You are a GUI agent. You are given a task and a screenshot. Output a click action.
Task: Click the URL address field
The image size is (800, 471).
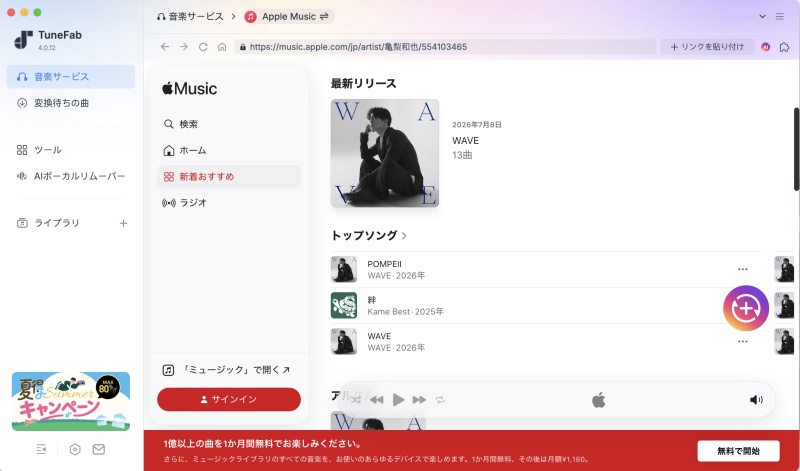coord(445,46)
